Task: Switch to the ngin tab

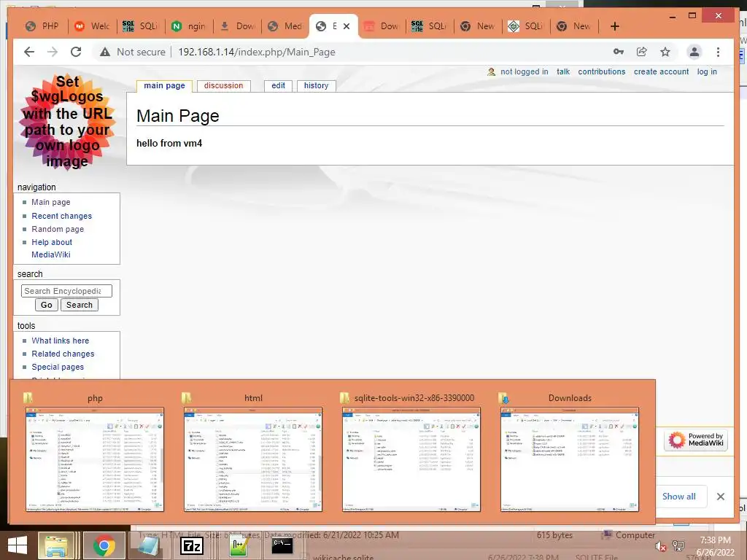Action: [189, 26]
